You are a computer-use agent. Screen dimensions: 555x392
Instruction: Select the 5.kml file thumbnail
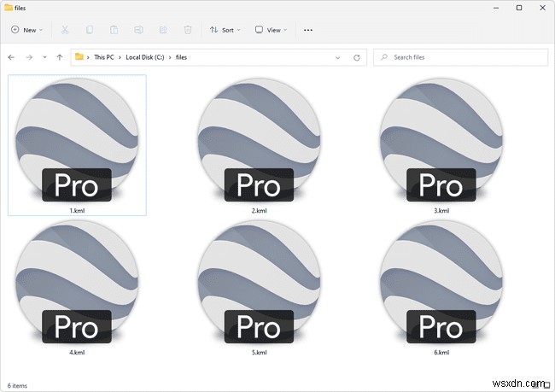point(259,282)
